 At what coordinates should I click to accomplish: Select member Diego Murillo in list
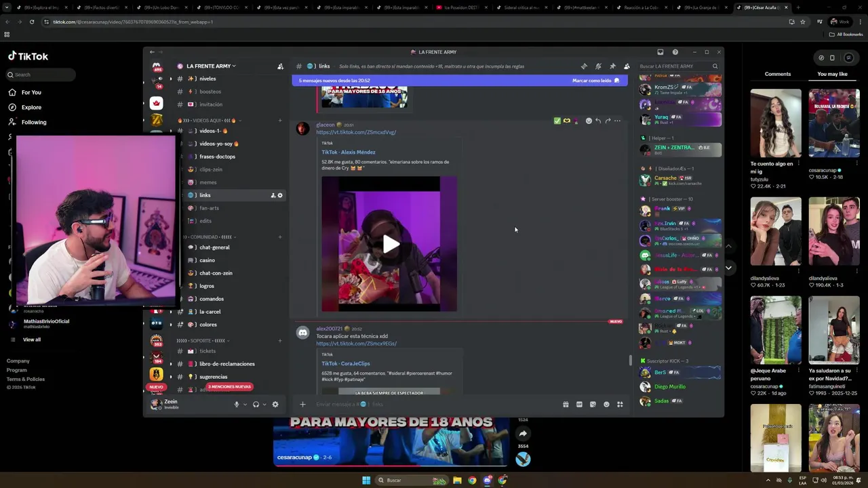tap(670, 387)
